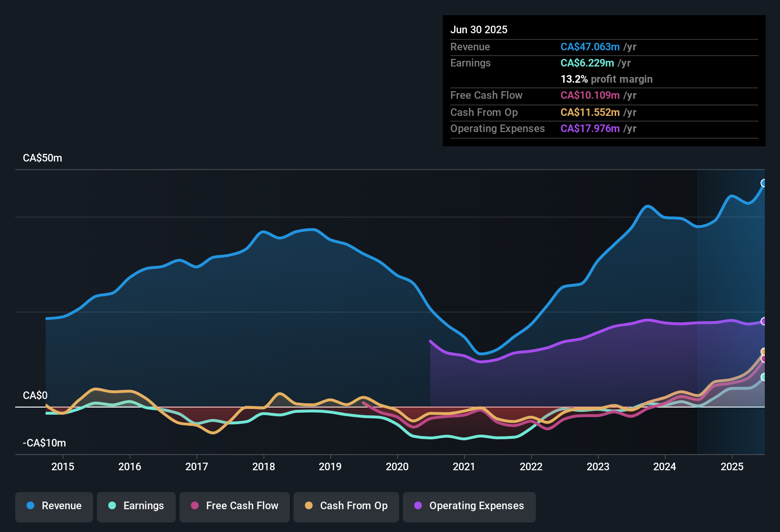The height and width of the screenshot is (532, 780).
Task: Click the vertical highlight divider near 2024
Action: [x=698, y=309]
